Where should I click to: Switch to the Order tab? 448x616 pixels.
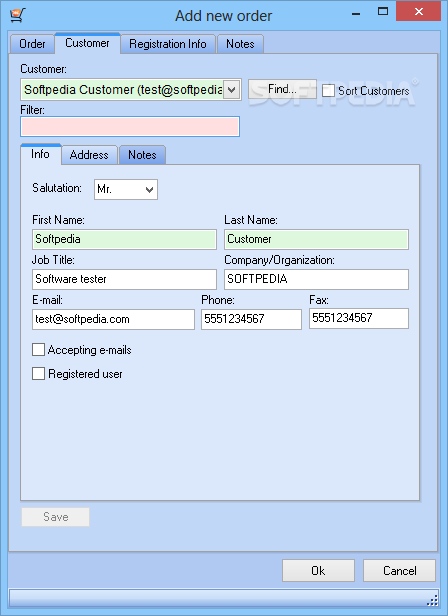tap(32, 44)
